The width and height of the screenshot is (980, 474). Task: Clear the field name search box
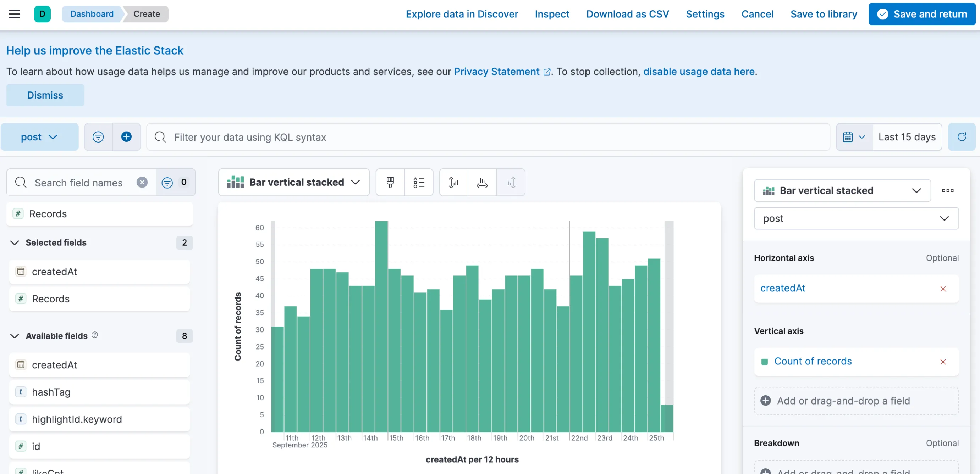pos(142,183)
